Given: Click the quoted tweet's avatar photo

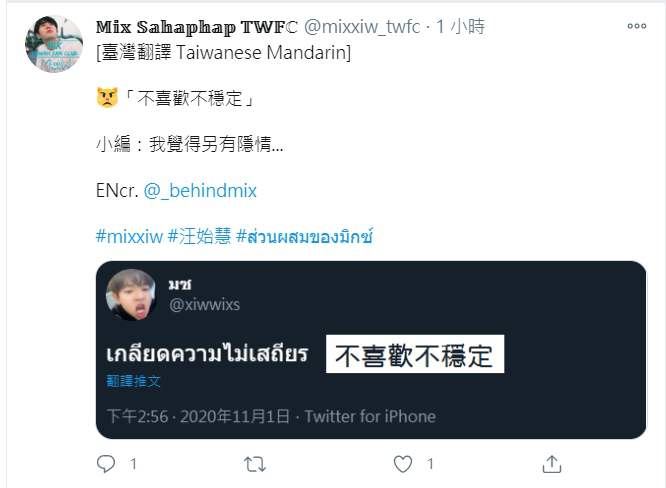Looking at the screenshot, I should (131, 295).
